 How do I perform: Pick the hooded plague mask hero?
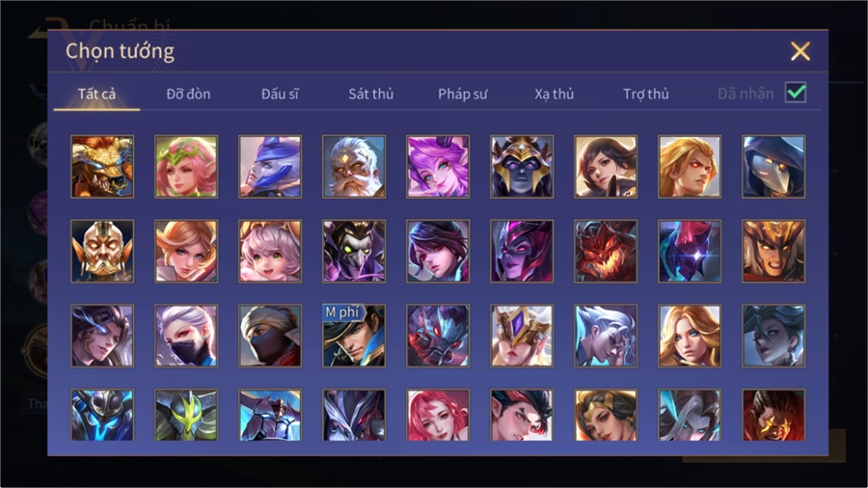773,167
